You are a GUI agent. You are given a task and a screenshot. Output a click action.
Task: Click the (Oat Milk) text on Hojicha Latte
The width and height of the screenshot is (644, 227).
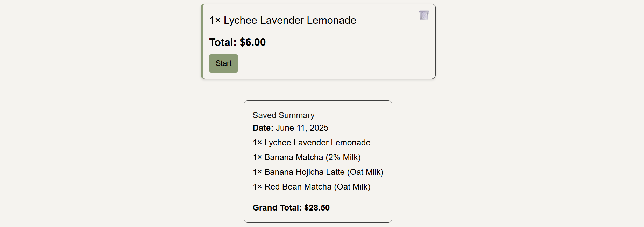coord(365,172)
